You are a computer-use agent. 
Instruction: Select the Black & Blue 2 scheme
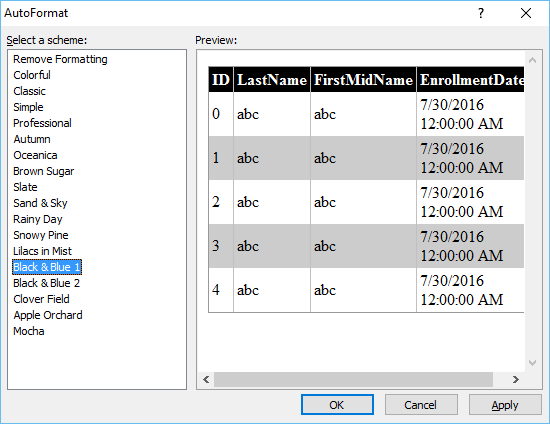click(46, 283)
